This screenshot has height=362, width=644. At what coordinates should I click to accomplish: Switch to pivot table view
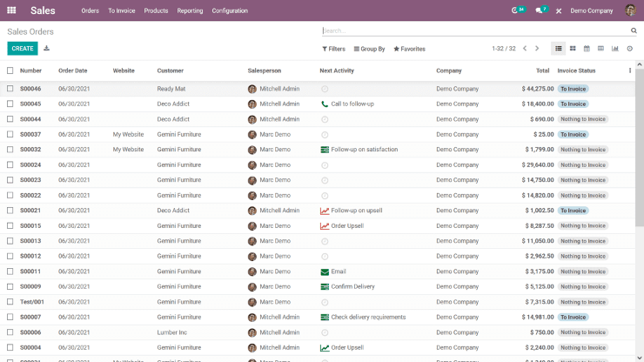coord(600,49)
